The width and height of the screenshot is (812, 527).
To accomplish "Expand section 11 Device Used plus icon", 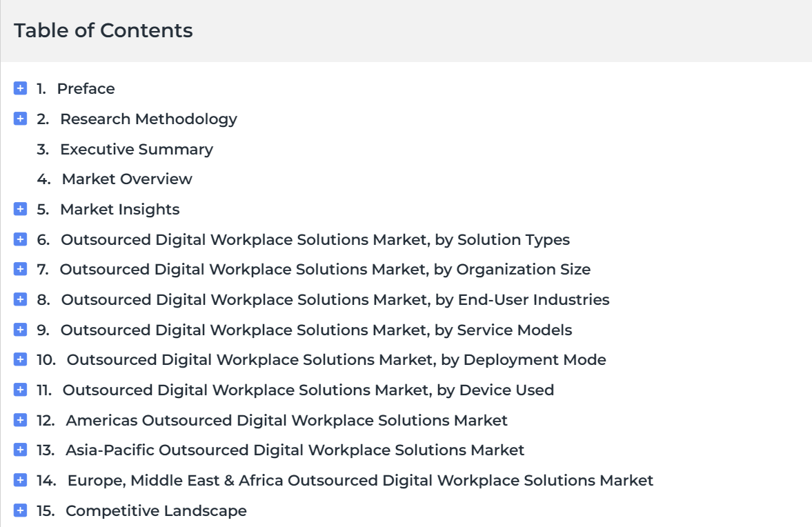I will [20, 390].
